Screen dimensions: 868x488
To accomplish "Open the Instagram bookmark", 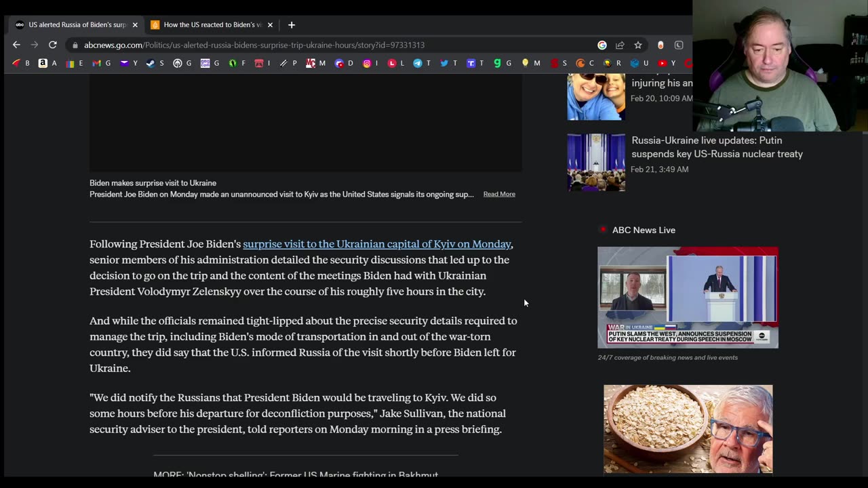I will coord(372,63).
